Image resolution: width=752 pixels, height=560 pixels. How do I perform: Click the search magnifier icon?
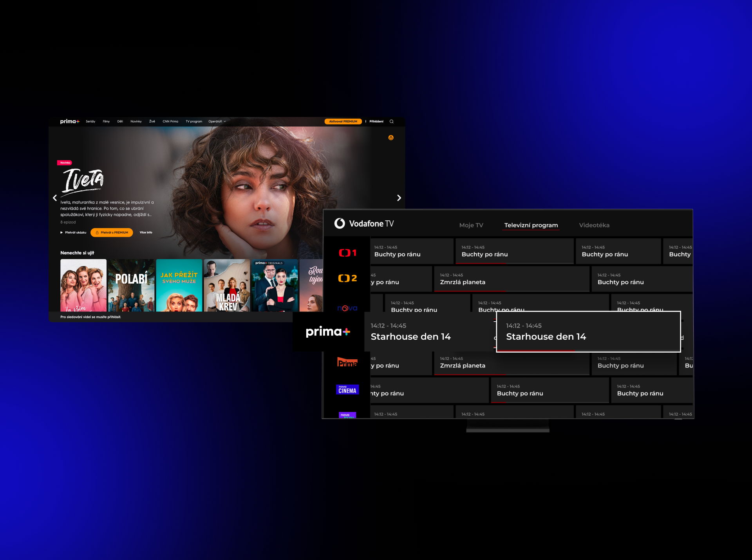[391, 121]
